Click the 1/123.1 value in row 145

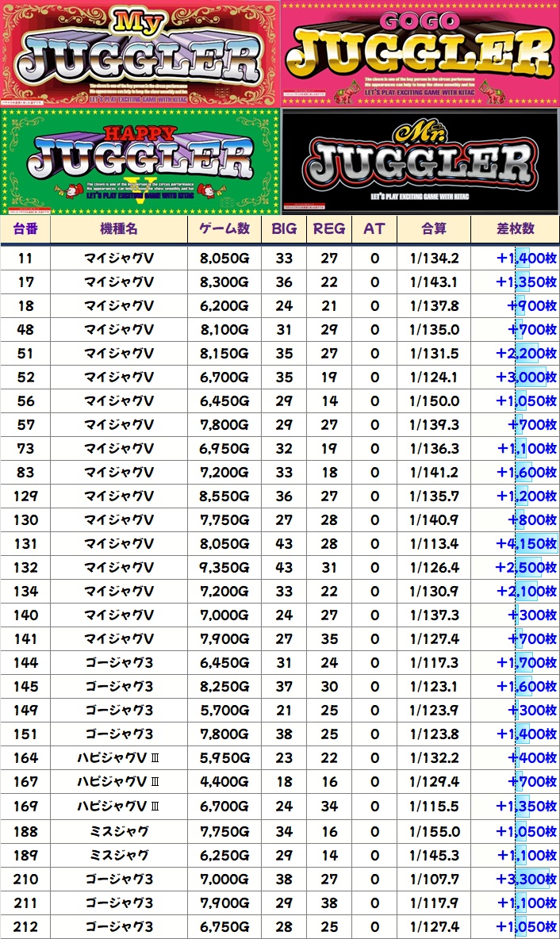[434, 687]
